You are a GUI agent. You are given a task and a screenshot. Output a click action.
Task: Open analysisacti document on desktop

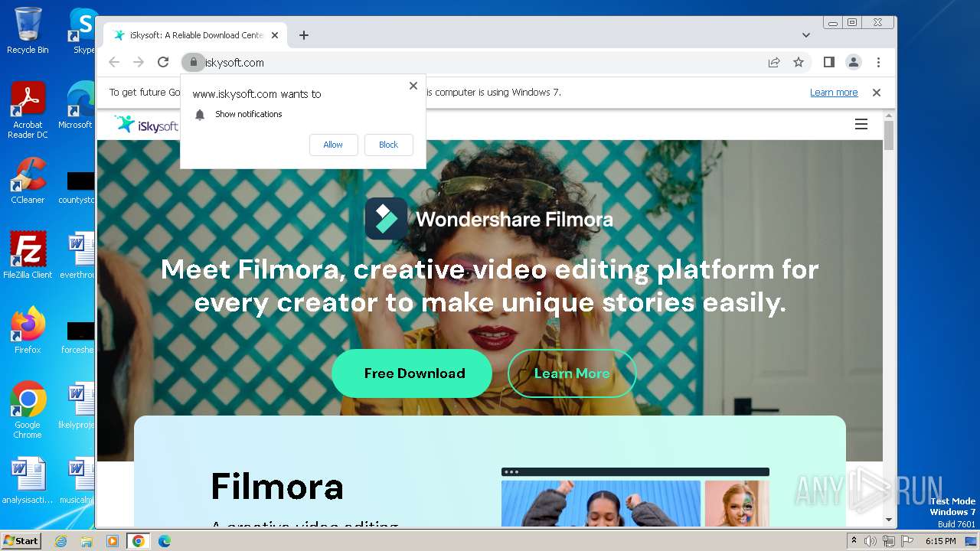pos(28,481)
